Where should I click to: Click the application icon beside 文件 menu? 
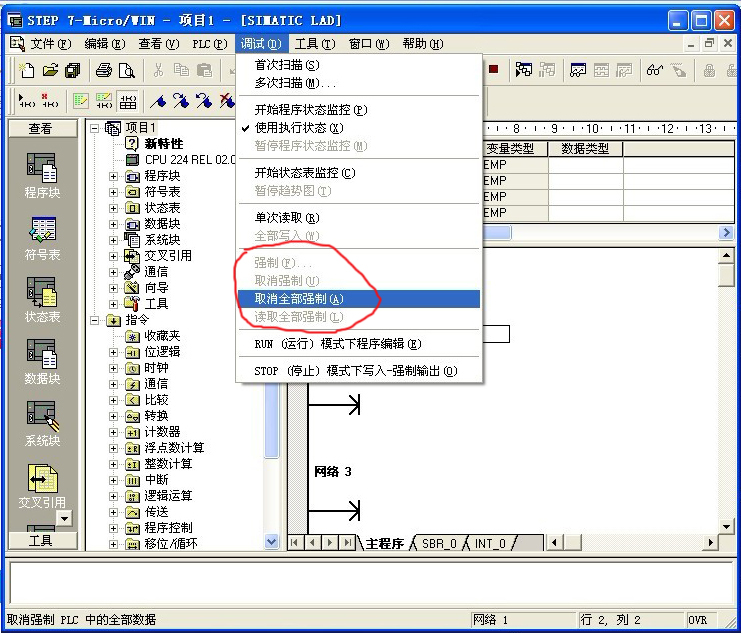click(17, 44)
